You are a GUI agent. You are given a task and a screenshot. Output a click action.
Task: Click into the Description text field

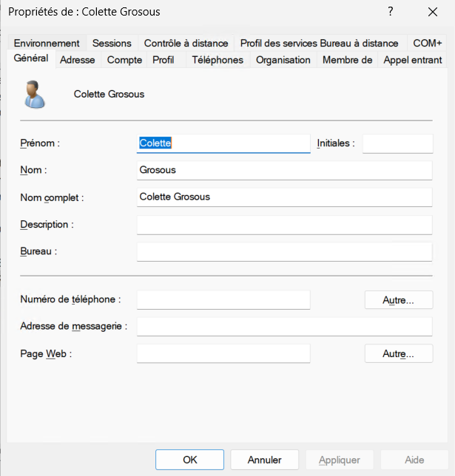[x=284, y=225]
